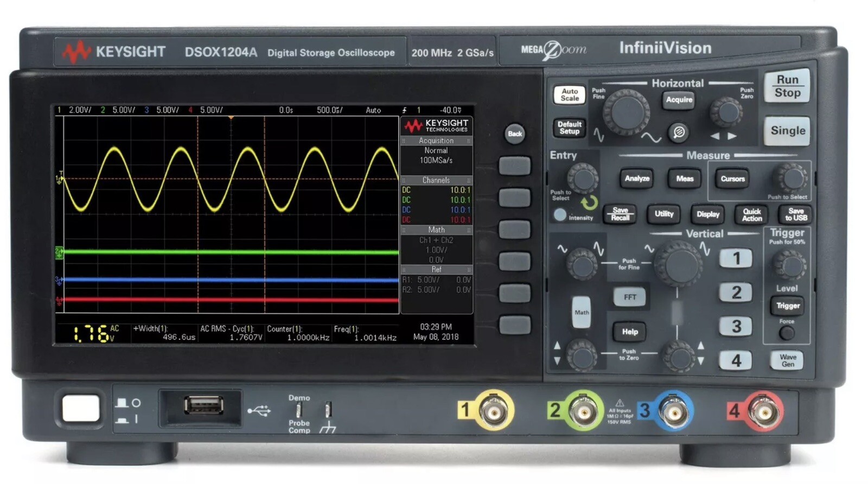Image resolution: width=868 pixels, height=484 pixels.
Task: Click the Keysight logo on the display
Action: click(436, 126)
